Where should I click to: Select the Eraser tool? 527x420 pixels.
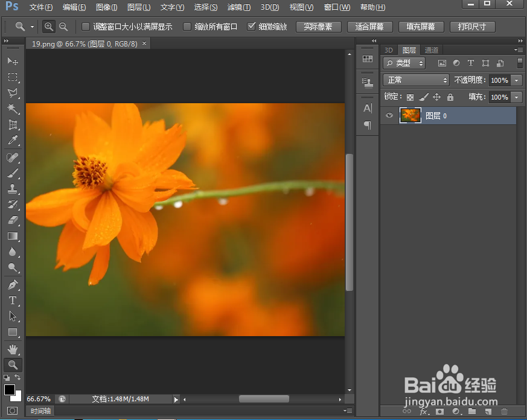coord(13,220)
